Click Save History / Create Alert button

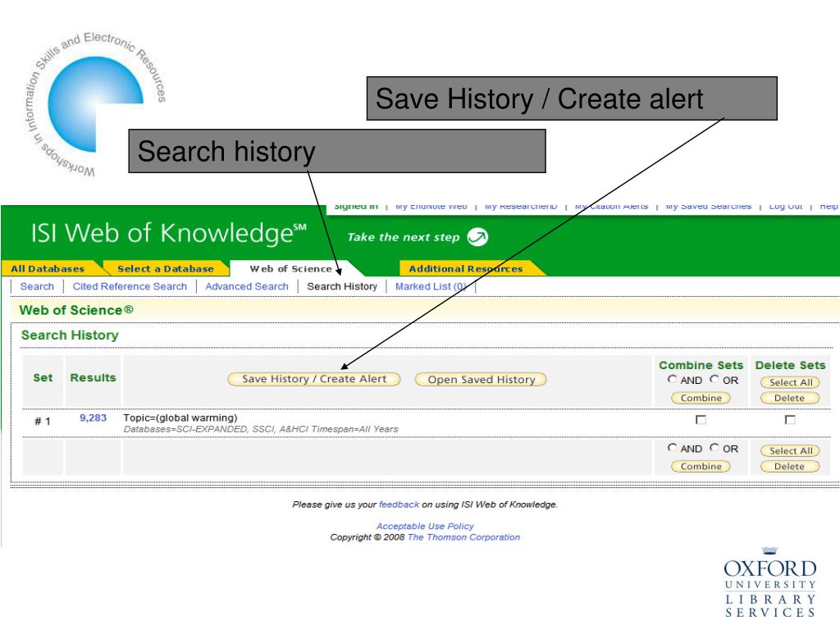click(x=314, y=379)
